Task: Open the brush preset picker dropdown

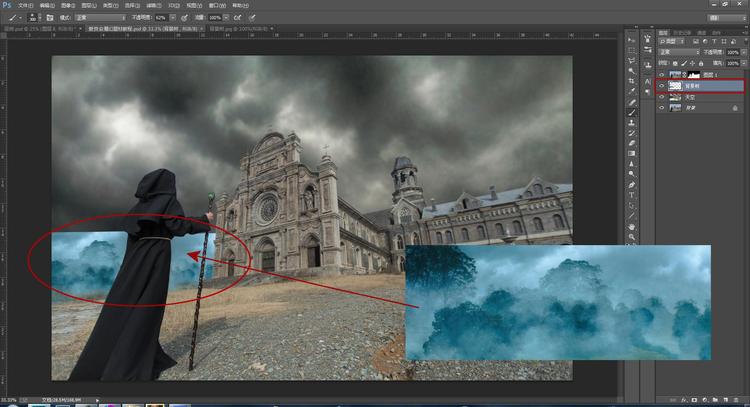Action: click(x=40, y=18)
